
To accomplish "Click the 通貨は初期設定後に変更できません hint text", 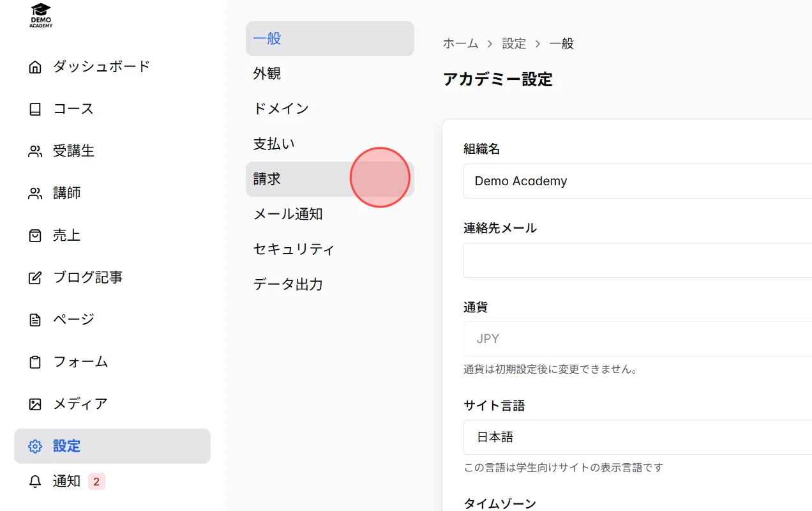I will tap(551, 369).
